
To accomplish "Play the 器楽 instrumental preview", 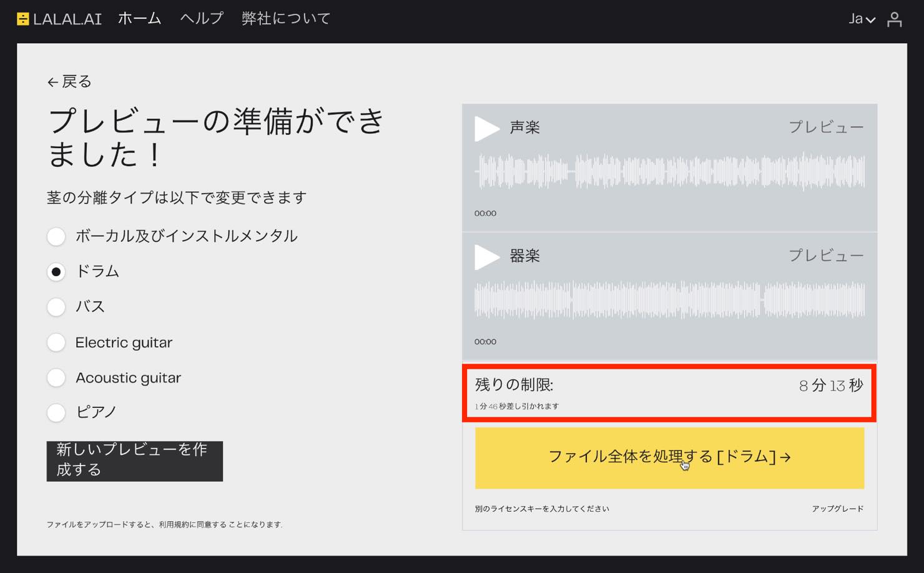I will 487,256.
